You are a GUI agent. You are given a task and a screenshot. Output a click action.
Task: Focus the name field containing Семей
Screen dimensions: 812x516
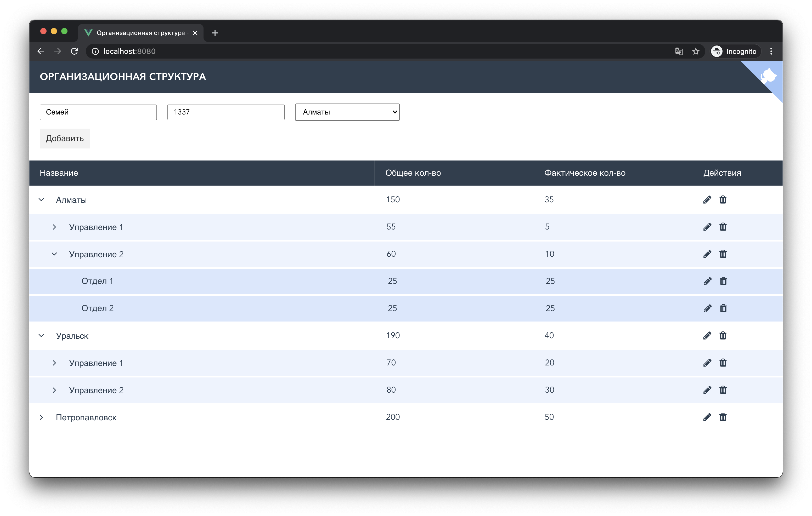[x=98, y=112]
